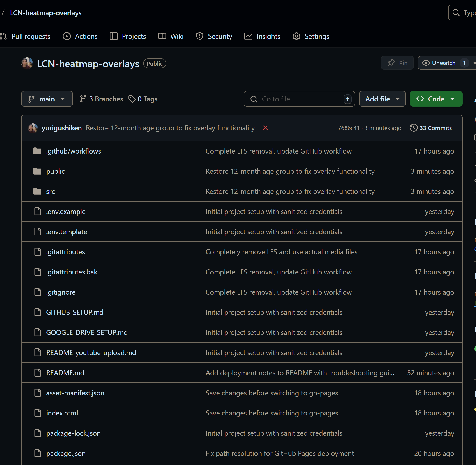Switch to the Projects tab
Screen dimensions: 476x465
pyautogui.click(x=128, y=36)
